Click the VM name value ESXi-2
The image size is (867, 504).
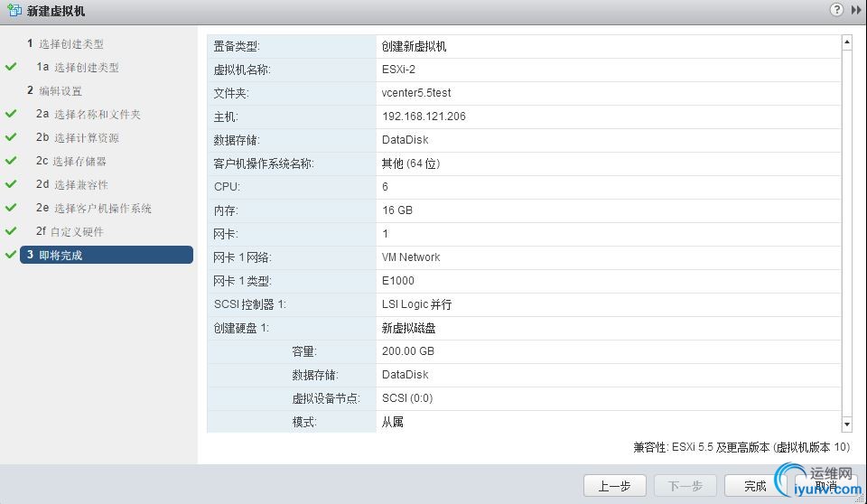coord(398,70)
